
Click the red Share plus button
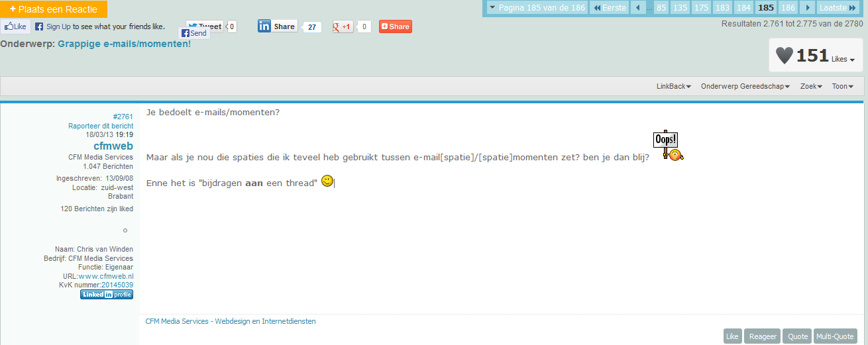395,26
